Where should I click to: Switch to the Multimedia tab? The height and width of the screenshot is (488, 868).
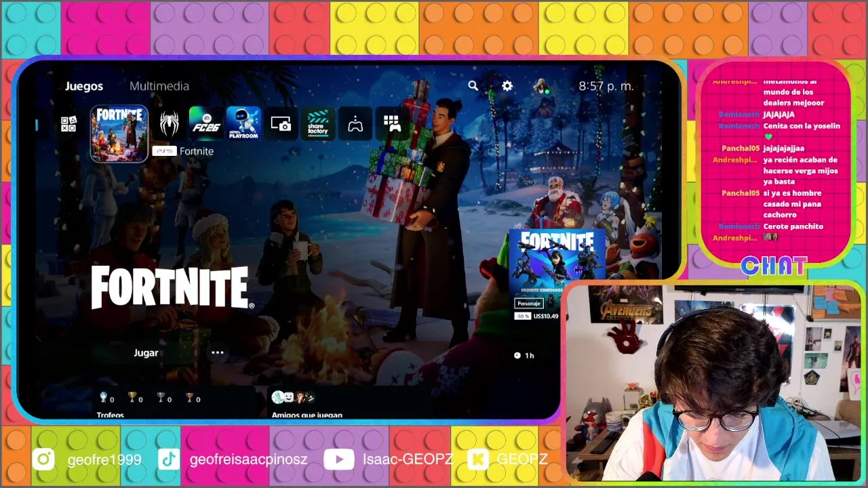159,86
